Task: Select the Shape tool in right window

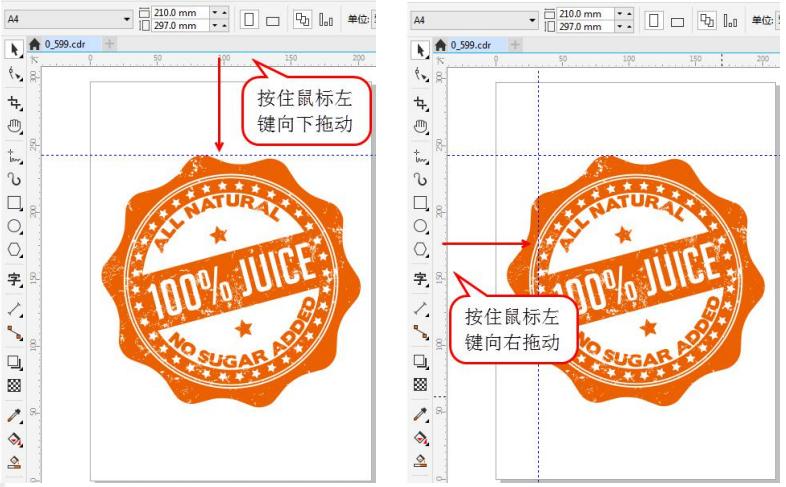Action: point(421,74)
